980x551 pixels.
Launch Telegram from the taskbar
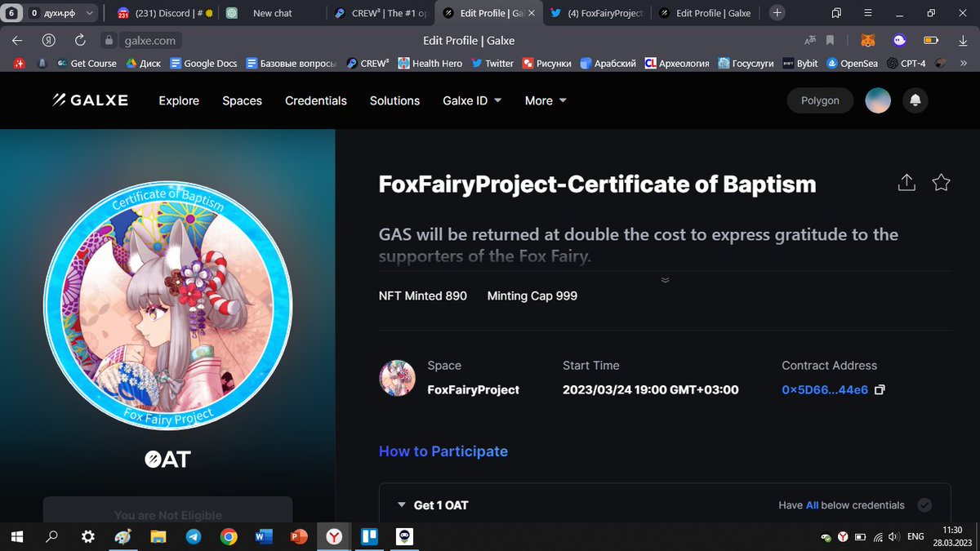click(x=193, y=536)
